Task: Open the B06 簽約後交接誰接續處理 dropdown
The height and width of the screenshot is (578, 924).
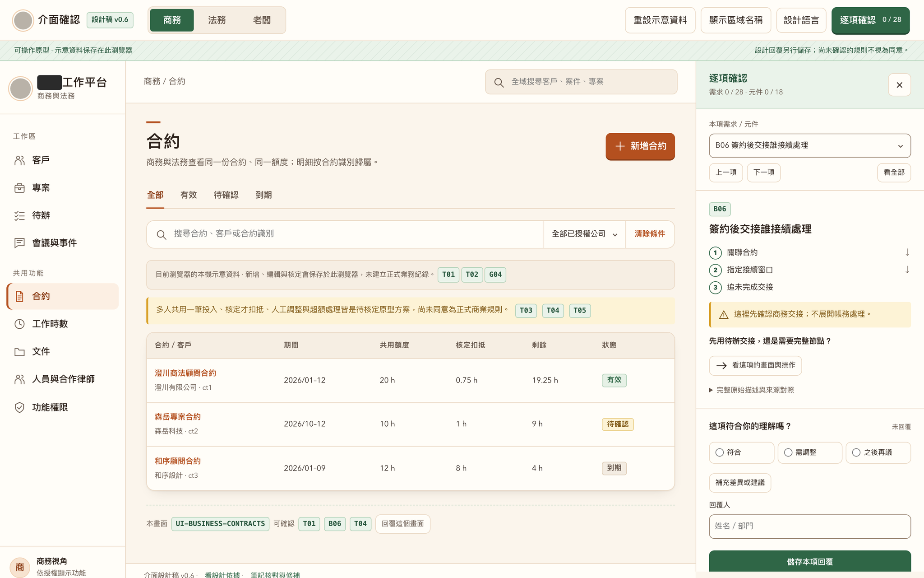Action: click(810, 145)
